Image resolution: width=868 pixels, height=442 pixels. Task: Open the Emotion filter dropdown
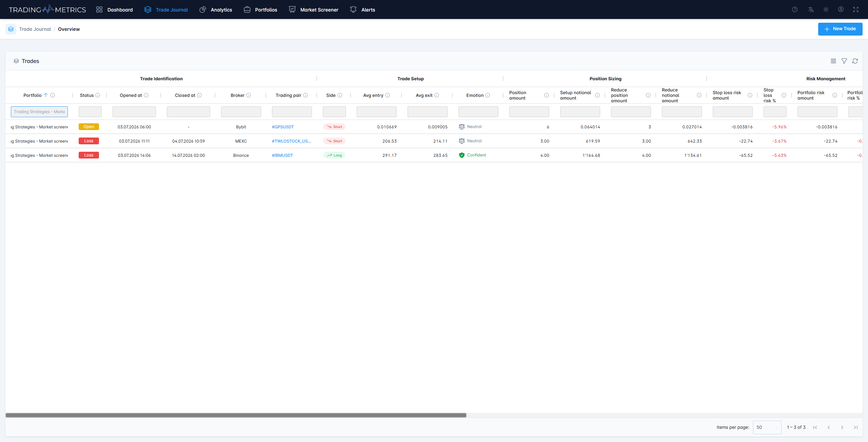(478, 112)
